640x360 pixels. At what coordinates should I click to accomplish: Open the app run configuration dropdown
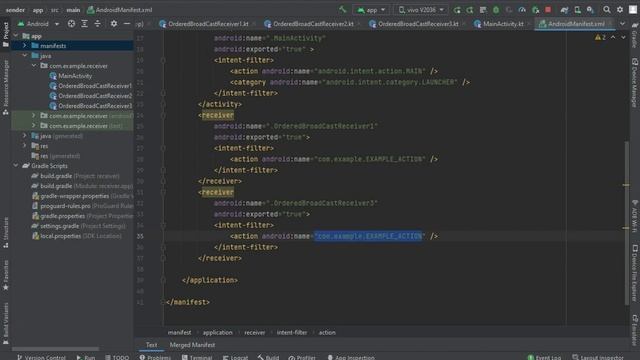point(371,10)
